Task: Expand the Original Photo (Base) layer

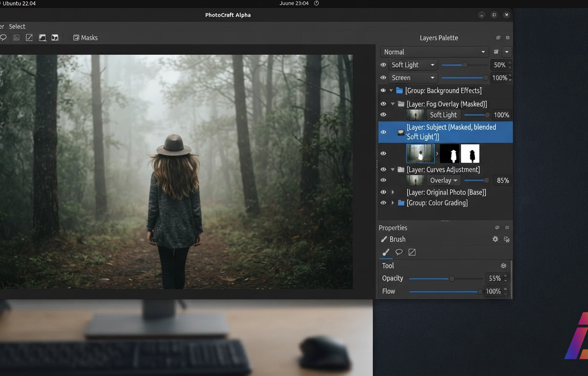Action: pyautogui.click(x=392, y=192)
